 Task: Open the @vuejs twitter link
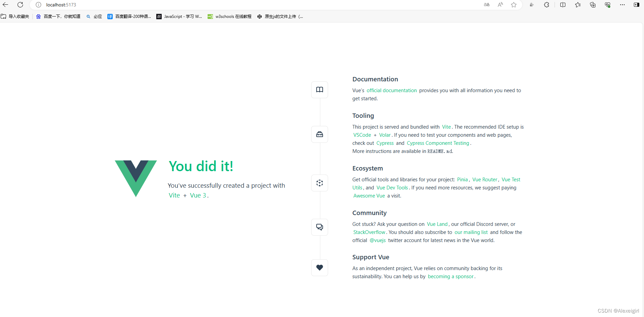(x=378, y=240)
